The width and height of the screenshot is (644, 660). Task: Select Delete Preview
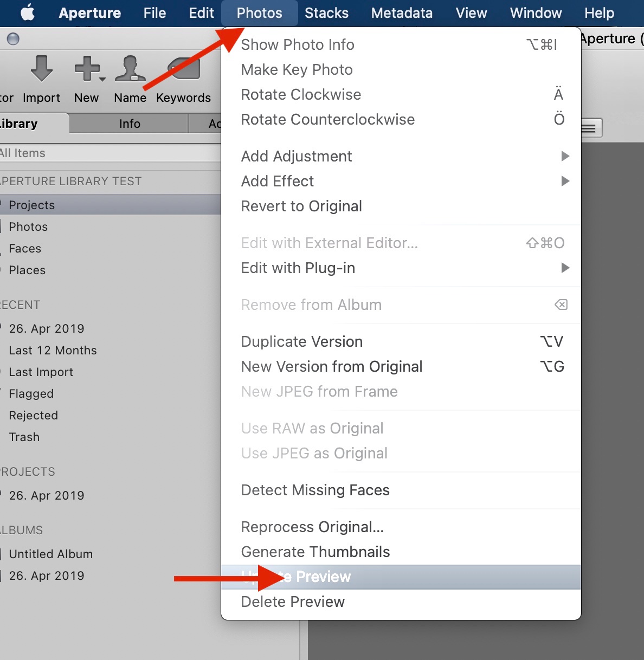[401, 601]
